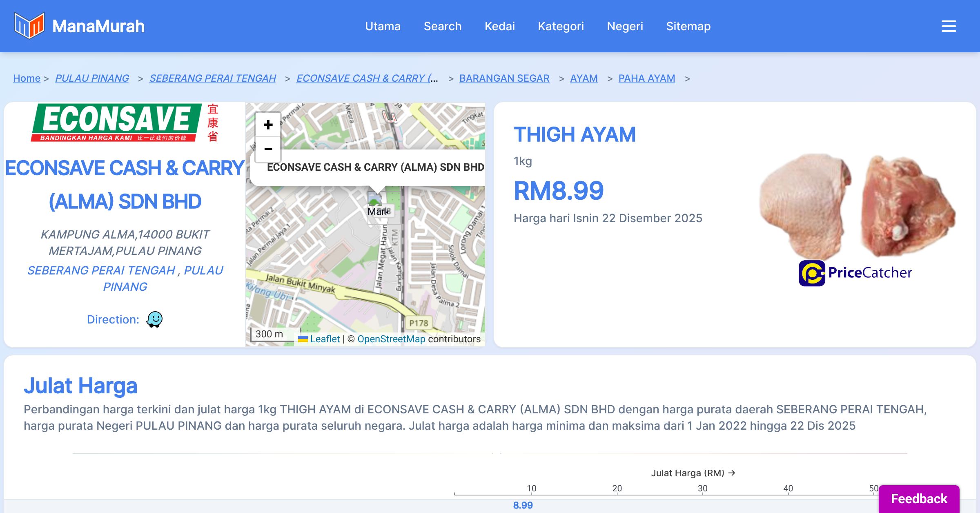Screen dimensions: 980x513
Task: Go to Search page
Action: click(442, 26)
